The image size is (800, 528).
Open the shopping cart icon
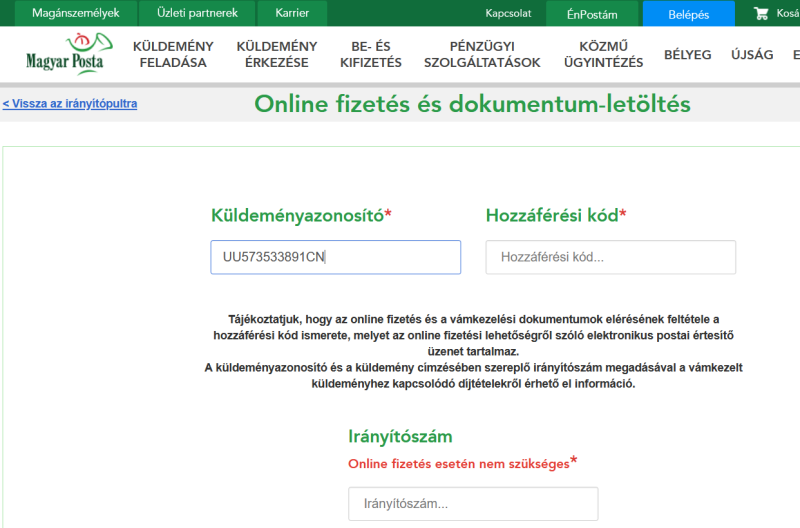(761, 14)
